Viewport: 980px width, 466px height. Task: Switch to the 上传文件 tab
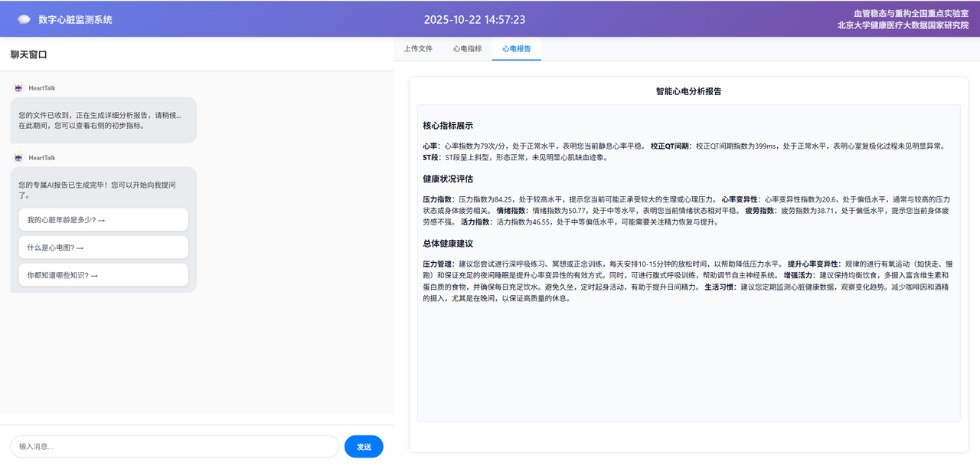[418, 48]
